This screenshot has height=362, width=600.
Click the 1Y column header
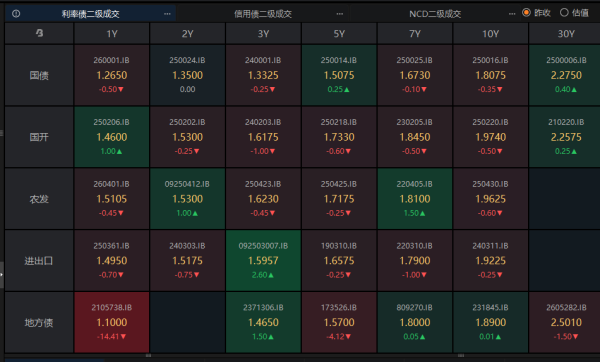coord(112,34)
